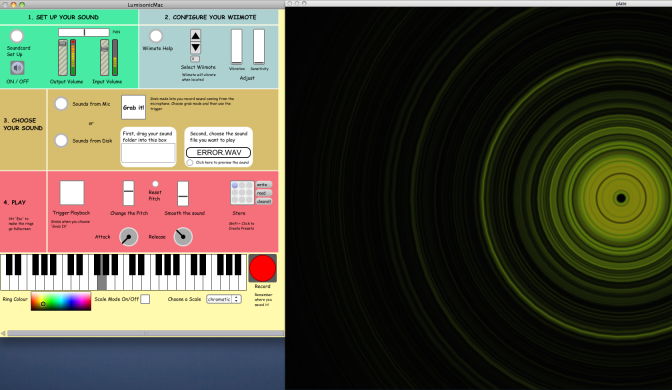This screenshot has height=390, width=672.
Task: Click the rightmost white piano key
Action: pos(243,283)
